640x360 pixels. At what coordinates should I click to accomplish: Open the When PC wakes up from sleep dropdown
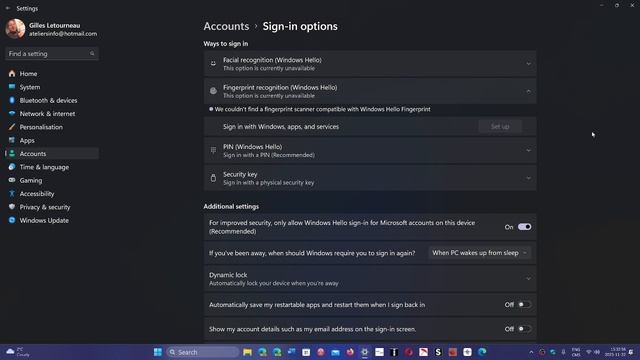point(480,253)
